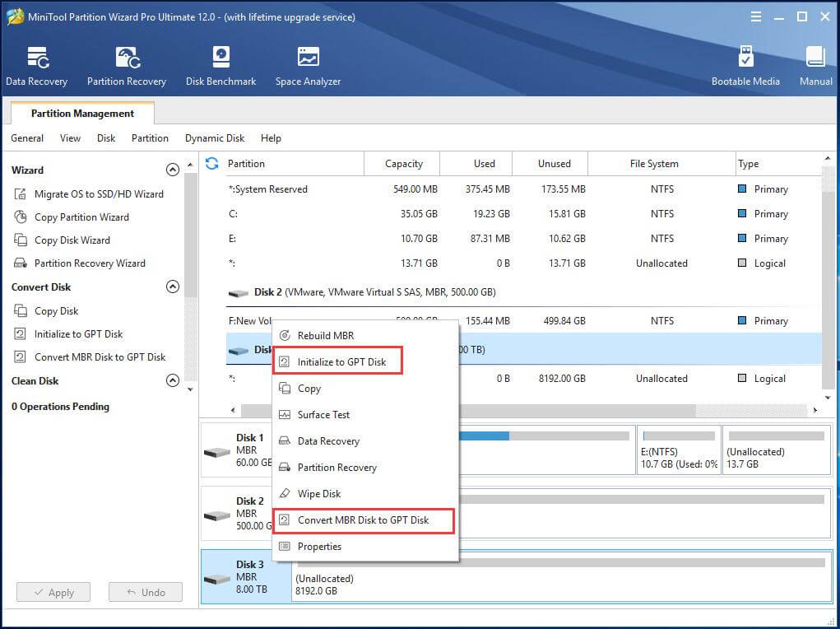
Task: Select 13.7 GB Unallocated block in disk map
Action: (x=777, y=450)
